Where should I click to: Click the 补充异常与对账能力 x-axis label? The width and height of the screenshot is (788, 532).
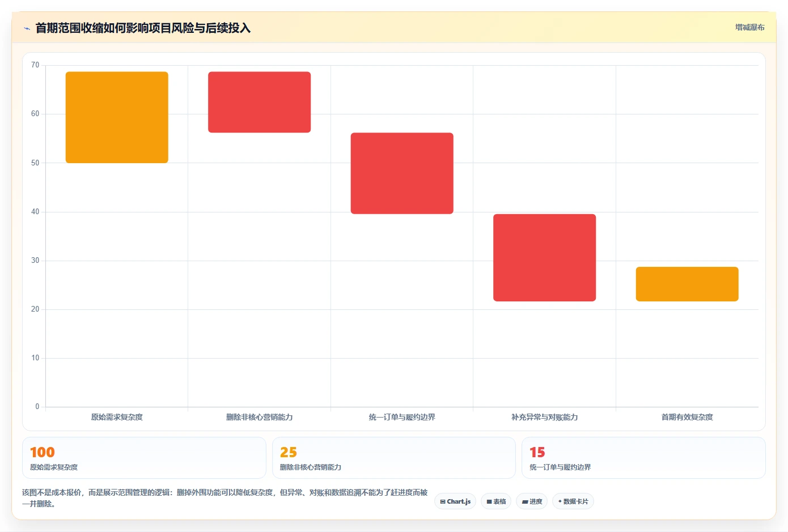tap(544, 417)
